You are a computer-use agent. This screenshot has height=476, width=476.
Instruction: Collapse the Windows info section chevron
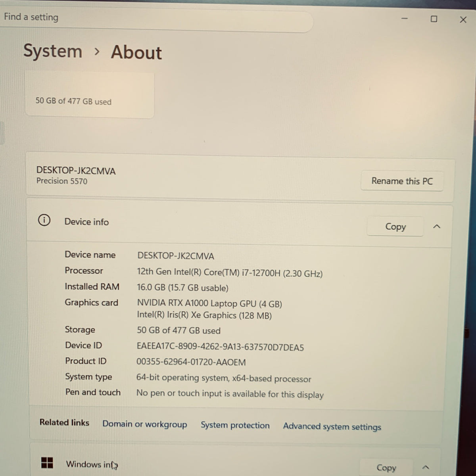pos(425,467)
